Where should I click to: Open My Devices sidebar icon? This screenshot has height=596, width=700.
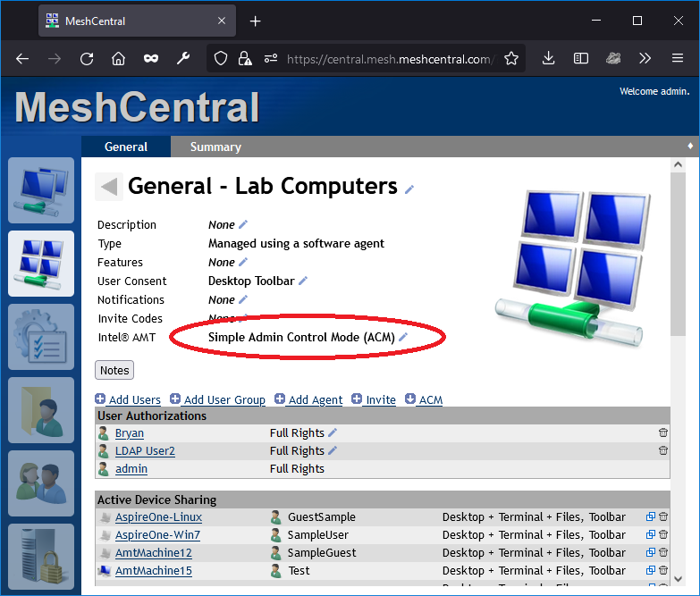pos(41,190)
